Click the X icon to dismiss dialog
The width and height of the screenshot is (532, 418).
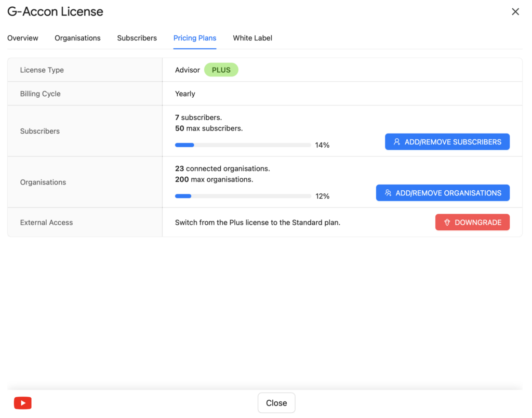tap(515, 12)
